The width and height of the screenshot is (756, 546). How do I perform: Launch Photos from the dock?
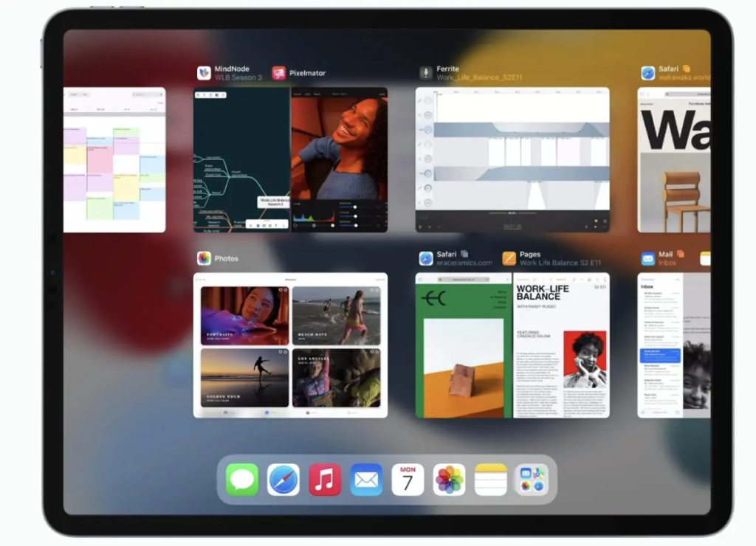449,480
